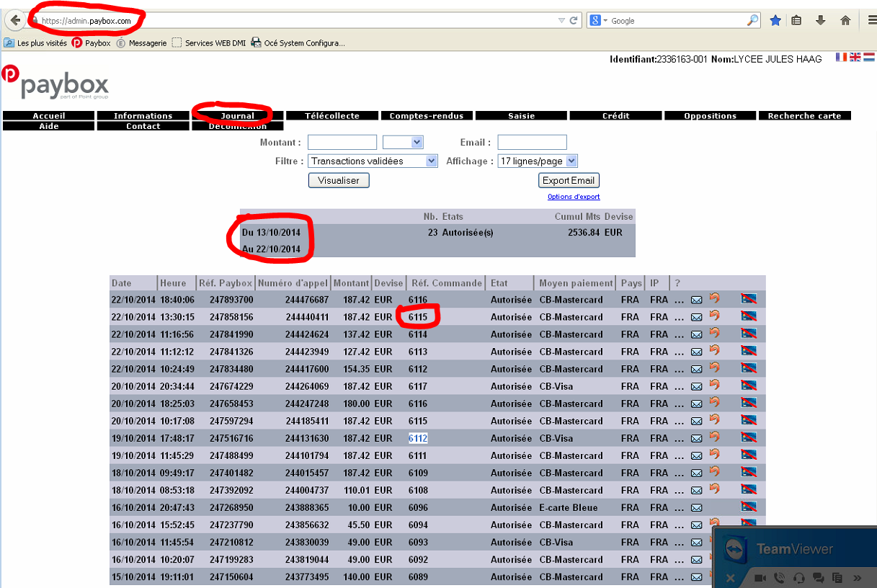Click the crossed card icon for ref 247268950

click(x=749, y=507)
